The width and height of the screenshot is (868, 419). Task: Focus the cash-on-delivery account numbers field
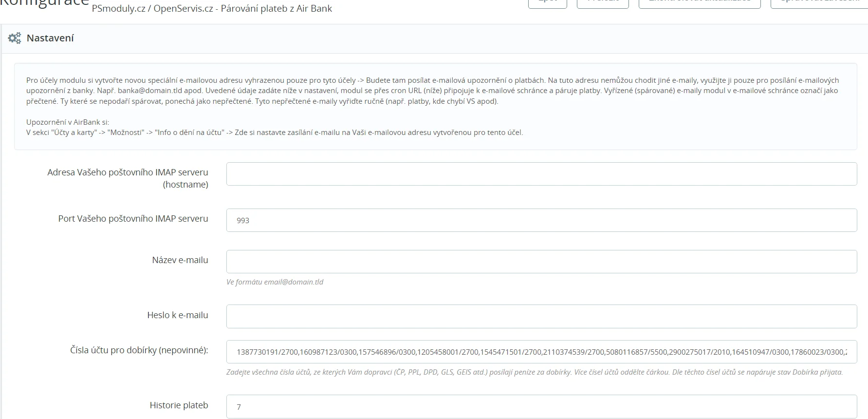pyautogui.click(x=541, y=352)
